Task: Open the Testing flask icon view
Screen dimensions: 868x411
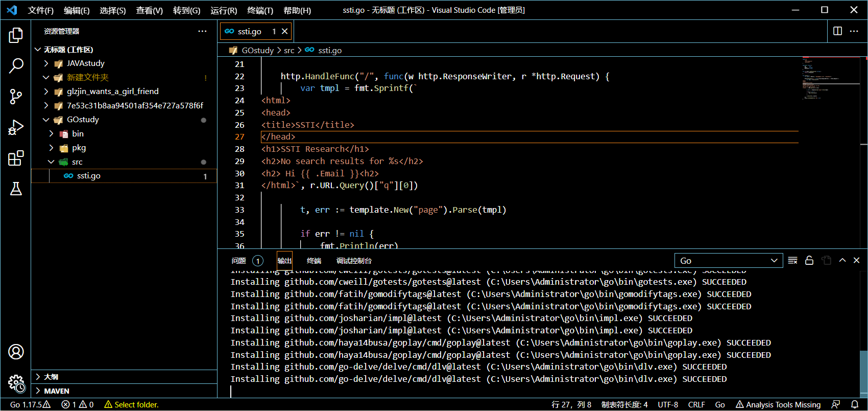Action: coord(16,189)
